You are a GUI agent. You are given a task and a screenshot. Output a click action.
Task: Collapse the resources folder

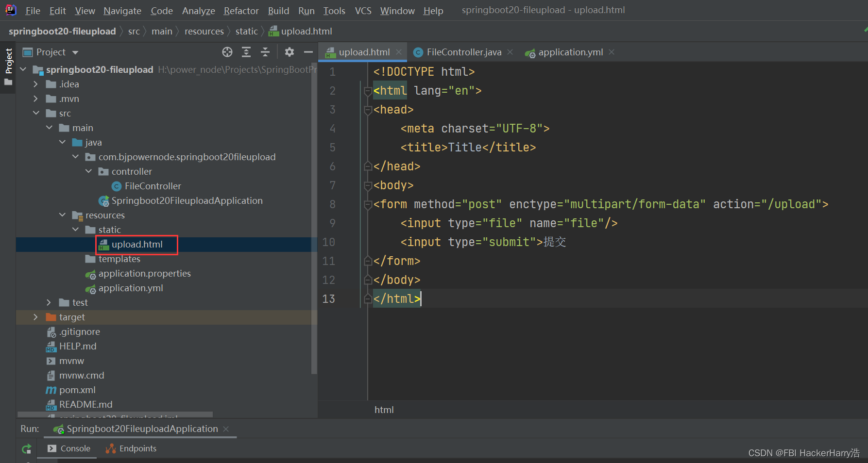click(x=62, y=215)
